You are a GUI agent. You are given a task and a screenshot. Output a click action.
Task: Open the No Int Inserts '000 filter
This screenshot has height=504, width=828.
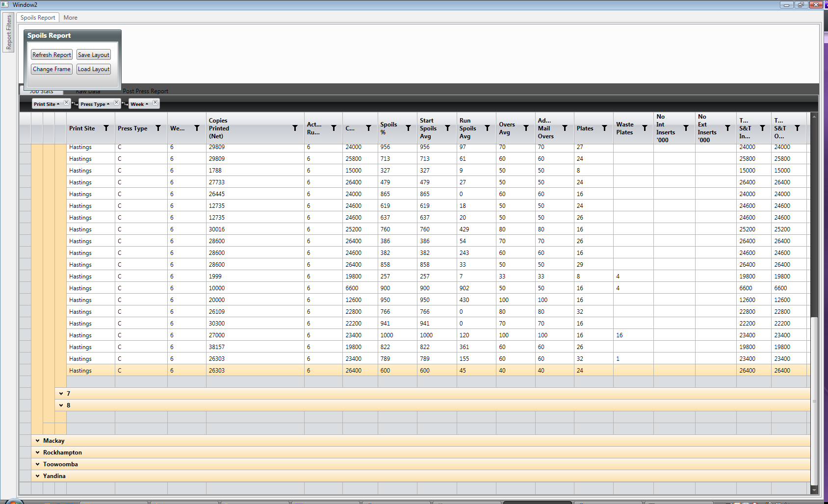point(686,128)
